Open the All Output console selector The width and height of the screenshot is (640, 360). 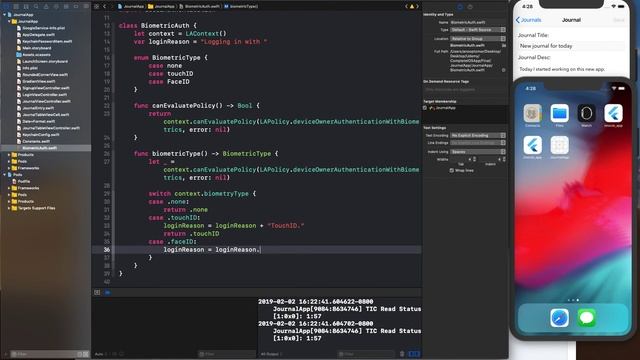coord(271,354)
